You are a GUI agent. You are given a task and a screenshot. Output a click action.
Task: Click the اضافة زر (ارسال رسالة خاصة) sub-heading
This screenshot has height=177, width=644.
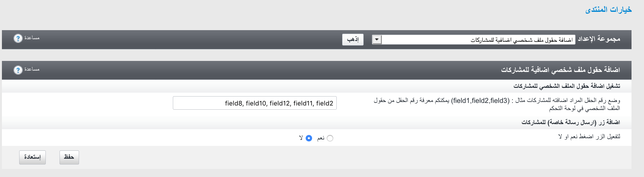(571, 122)
